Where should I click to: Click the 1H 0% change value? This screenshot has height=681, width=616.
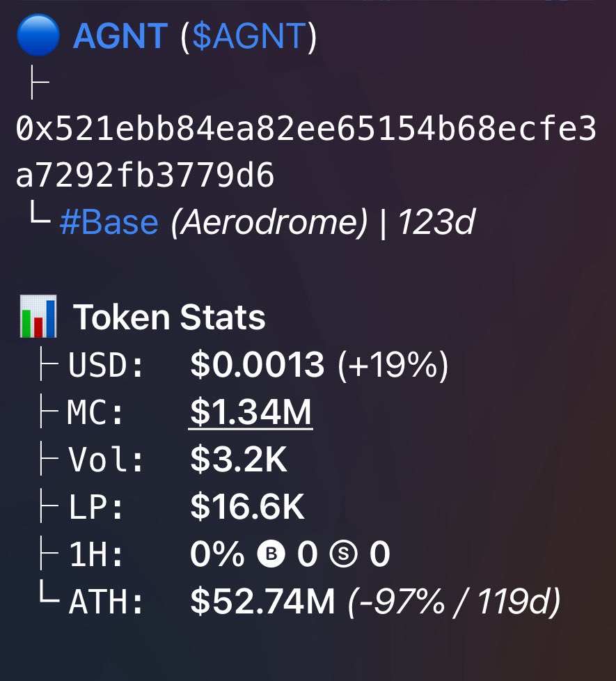pos(217,554)
